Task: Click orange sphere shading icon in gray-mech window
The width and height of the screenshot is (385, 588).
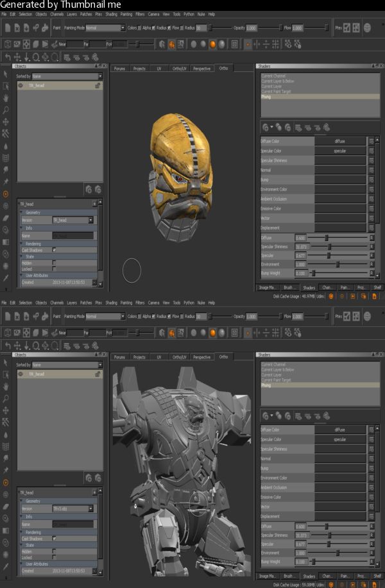Action: click(213, 333)
